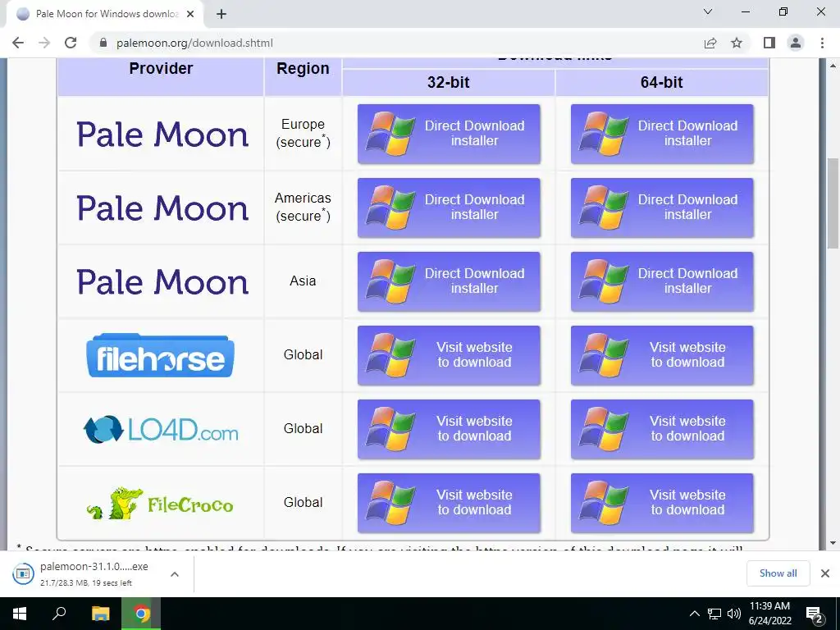The image size is (840, 630).
Task: Expand the tab search chevron
Action: pyautogui.click(x=708, y=11)
